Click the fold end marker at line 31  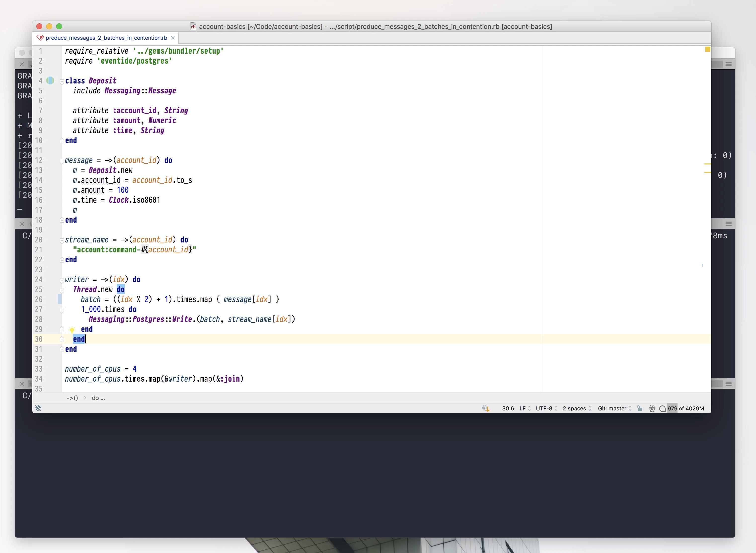[x=62, y=350]
